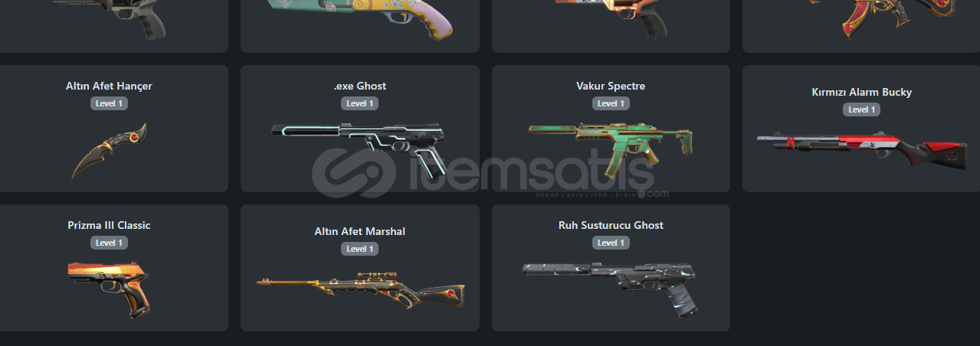980x346 pixels.
Task: Click the Altın Afet Hançer title
Action: coord(109,86)
